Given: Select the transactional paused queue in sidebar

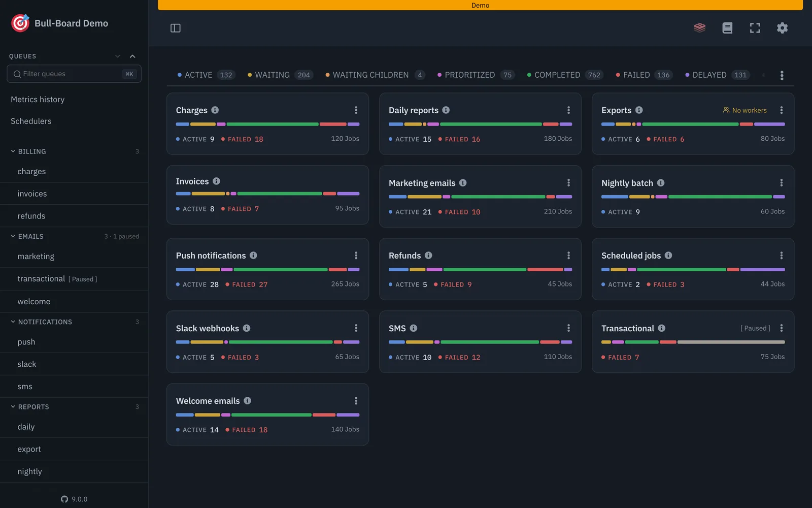Looking at the screenshot, I should point(74,279).
